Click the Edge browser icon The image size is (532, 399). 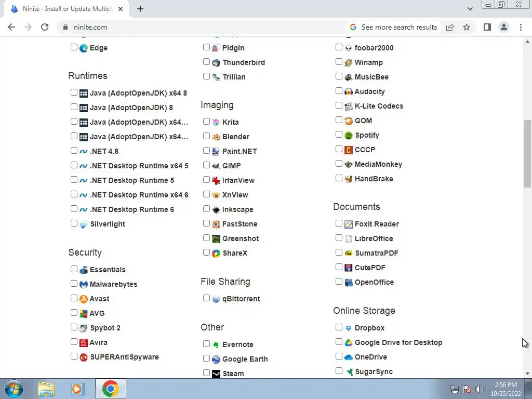84,48
